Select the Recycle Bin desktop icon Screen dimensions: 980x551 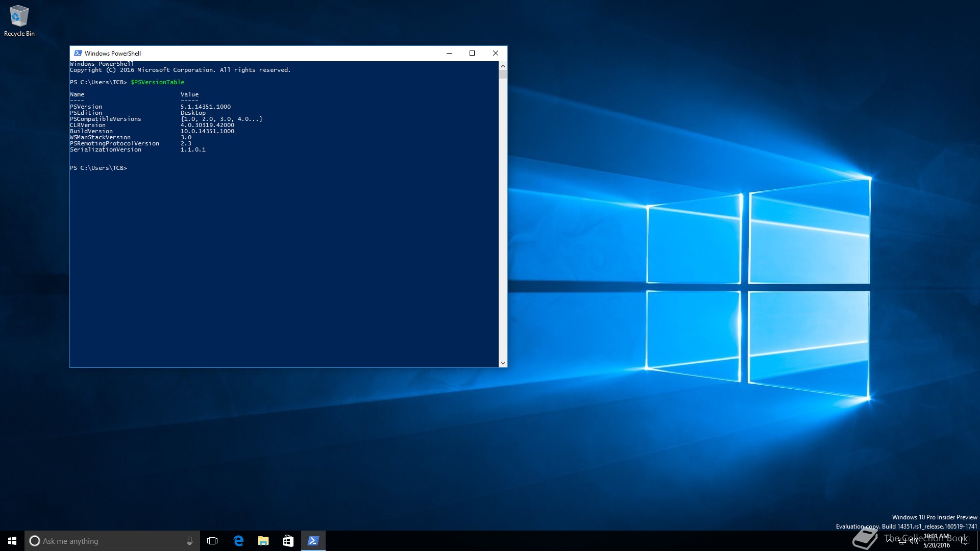coord(19,21)
